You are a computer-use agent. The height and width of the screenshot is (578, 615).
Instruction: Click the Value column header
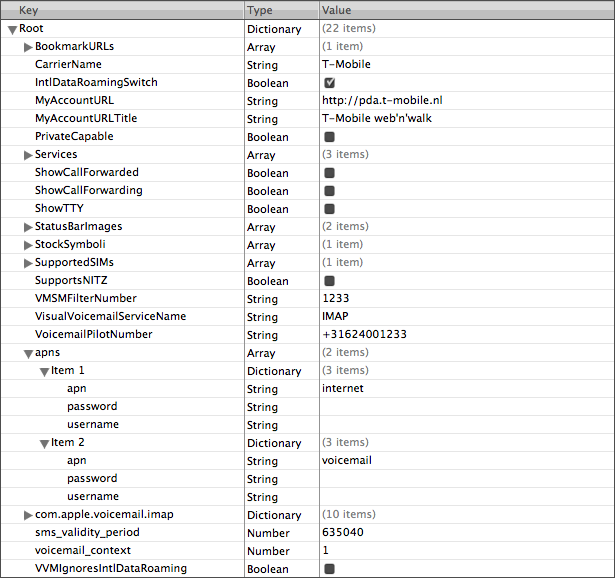point(467,10)
